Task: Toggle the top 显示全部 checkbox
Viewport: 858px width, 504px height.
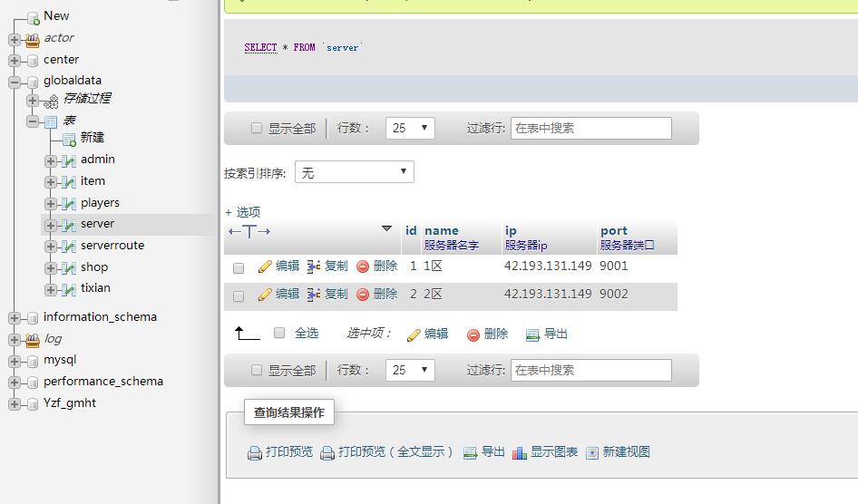Action: [x=257, y=129]
